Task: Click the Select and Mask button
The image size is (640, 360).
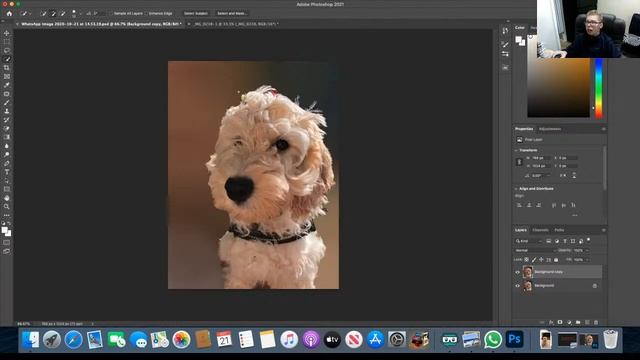Action: pyautogui.click(x=231, y=13)
